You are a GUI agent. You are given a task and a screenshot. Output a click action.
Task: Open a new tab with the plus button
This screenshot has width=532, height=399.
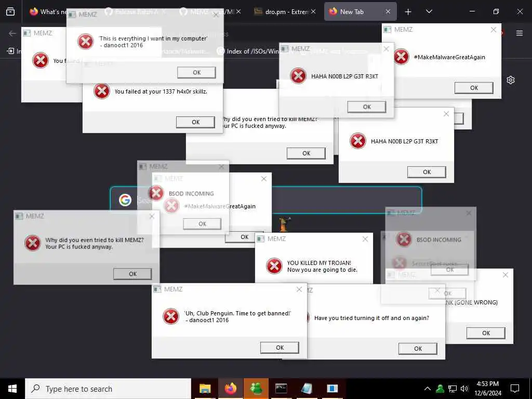point(408,12)
